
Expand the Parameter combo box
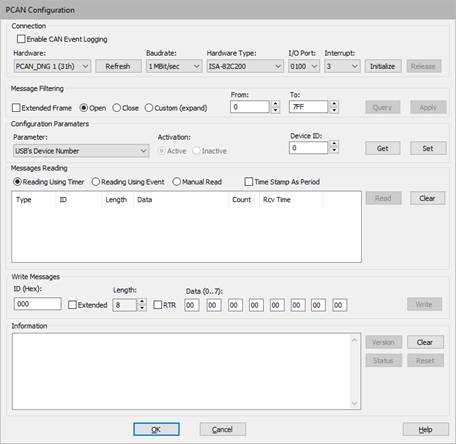81,151
